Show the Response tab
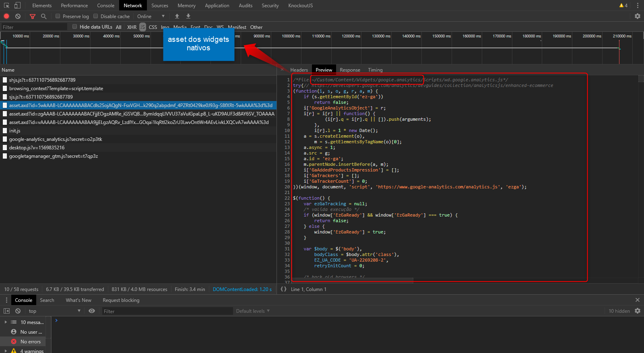The image size is (644, 353). click(350, 70)
